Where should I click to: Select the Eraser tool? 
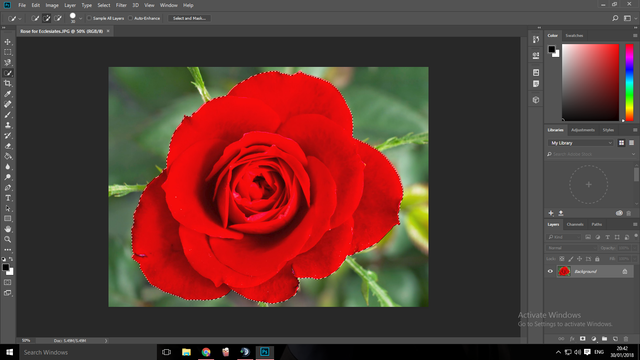[x=8, y=146]
